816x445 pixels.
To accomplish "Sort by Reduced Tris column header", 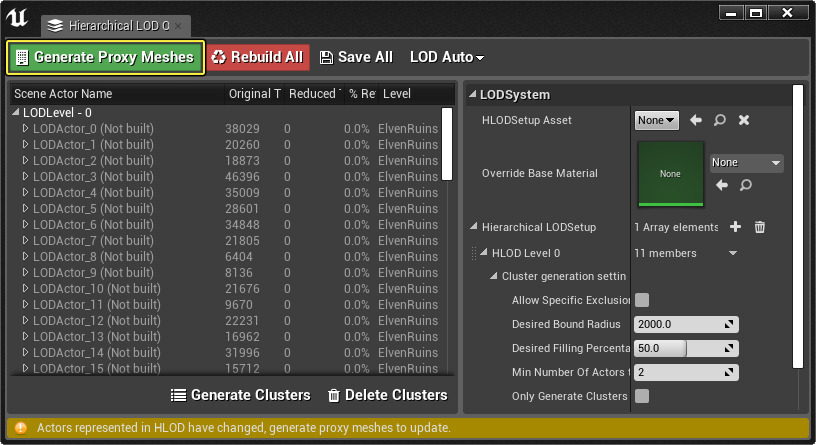I will click(x=314, y=94).
